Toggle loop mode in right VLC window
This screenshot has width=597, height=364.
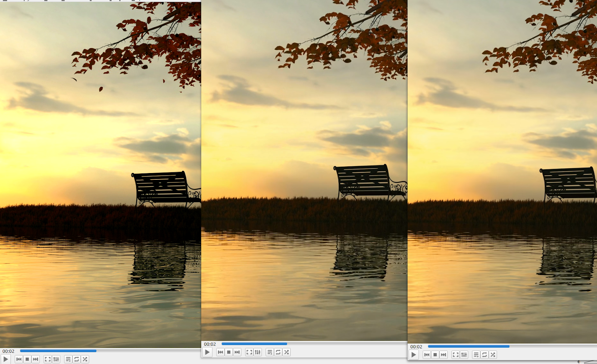(484, 355)
